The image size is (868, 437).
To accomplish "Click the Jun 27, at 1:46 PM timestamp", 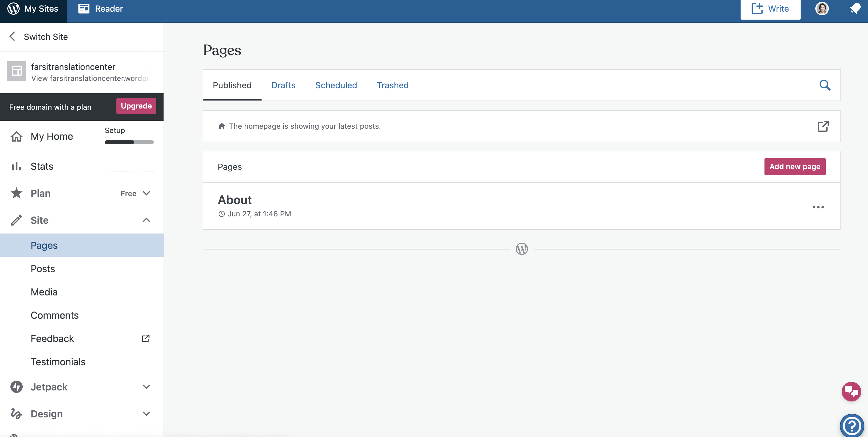I will pos(259,214).
